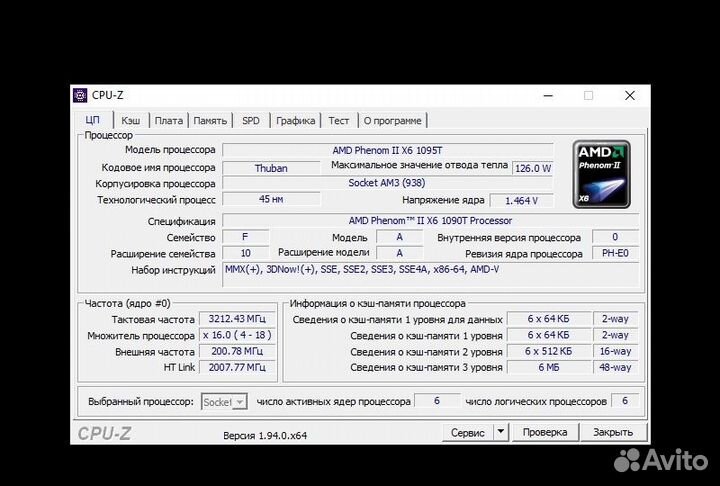Click the 6 МБ level 3 cache value
Screen dimensions: 720x486
[549, 367]
